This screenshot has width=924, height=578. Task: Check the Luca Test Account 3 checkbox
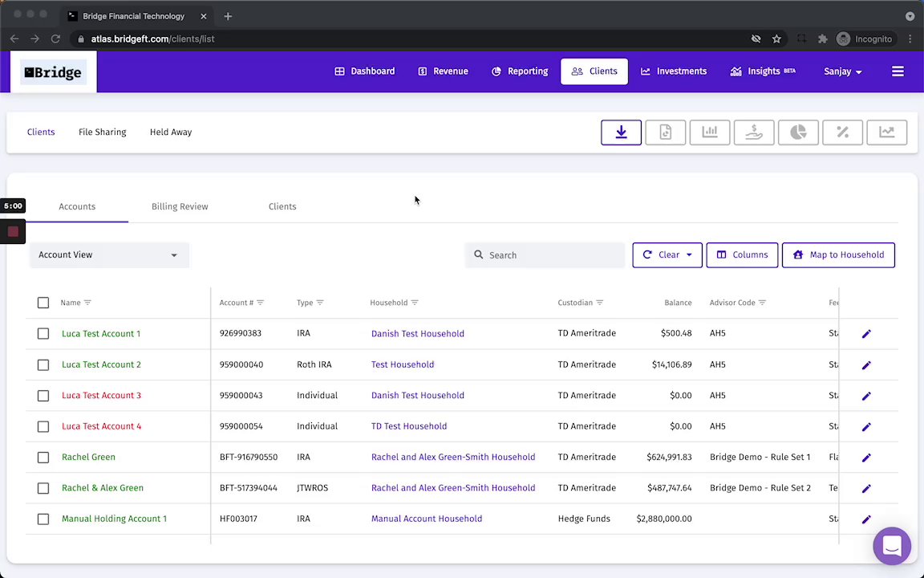[x=43, y=396]
